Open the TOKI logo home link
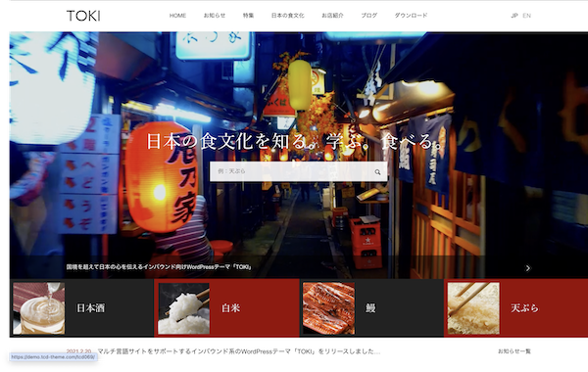The image size is (588, 372). pos(83,16)
